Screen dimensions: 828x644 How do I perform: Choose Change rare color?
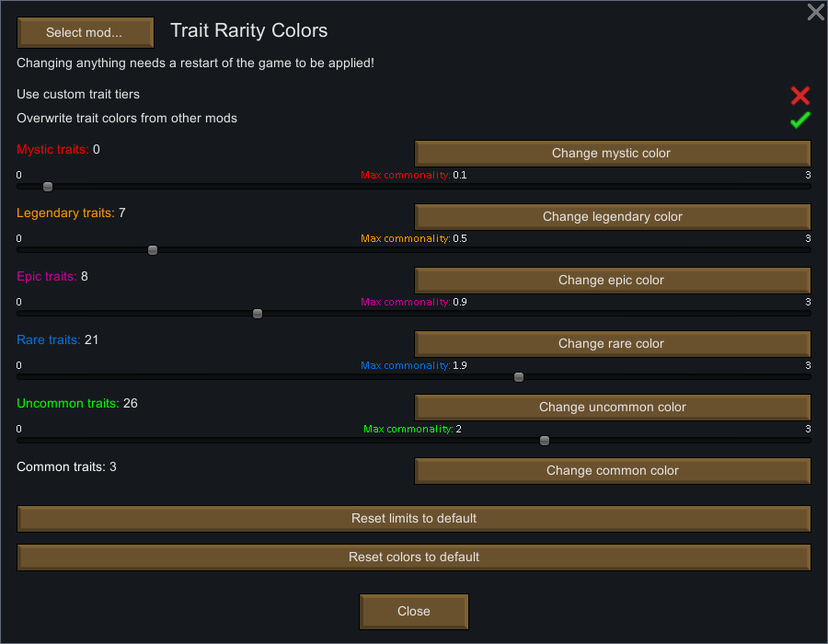pos(613,344)
